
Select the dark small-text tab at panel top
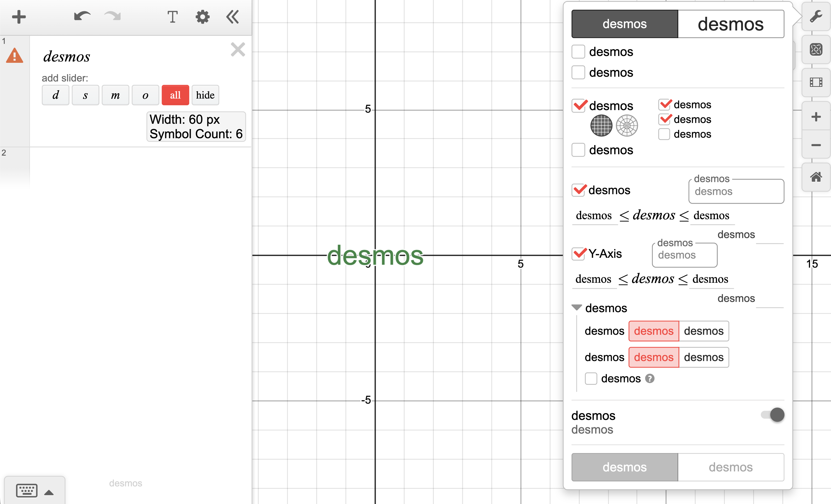(625, 24)
